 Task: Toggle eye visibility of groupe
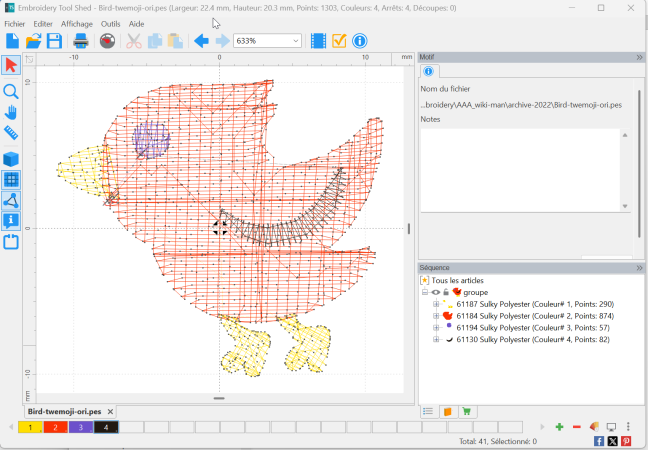[x=436, y=292]
